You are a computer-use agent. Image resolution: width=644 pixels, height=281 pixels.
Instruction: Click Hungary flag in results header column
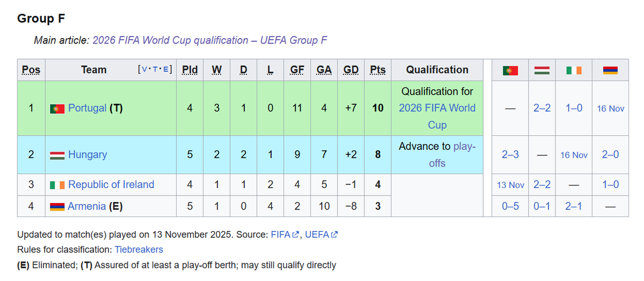point(542,70)
